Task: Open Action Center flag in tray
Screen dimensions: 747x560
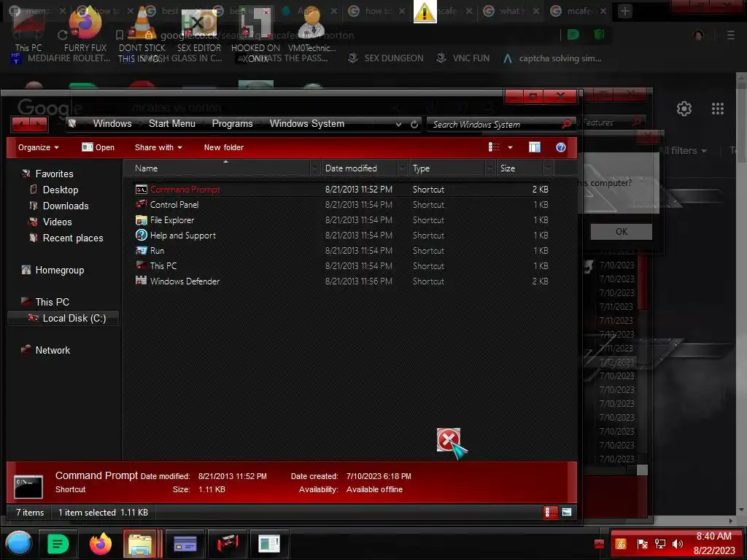Action: pos(642,544)
